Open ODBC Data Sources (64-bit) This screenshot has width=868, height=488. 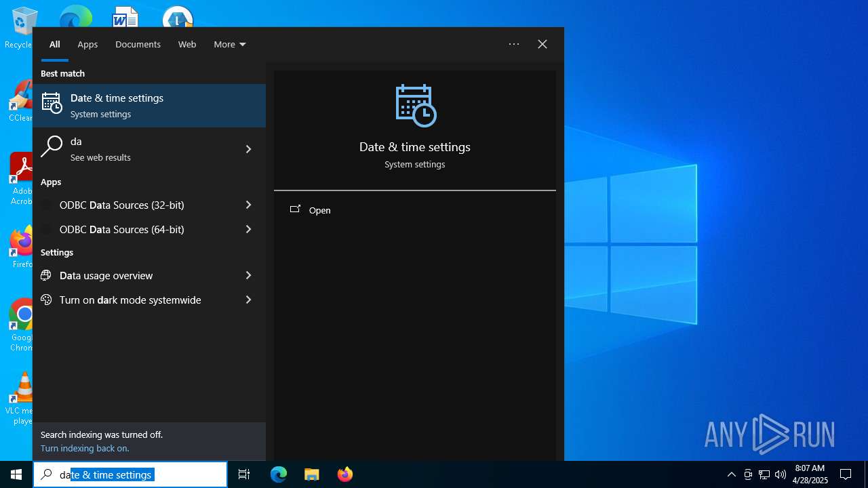[x=149, y=229]
